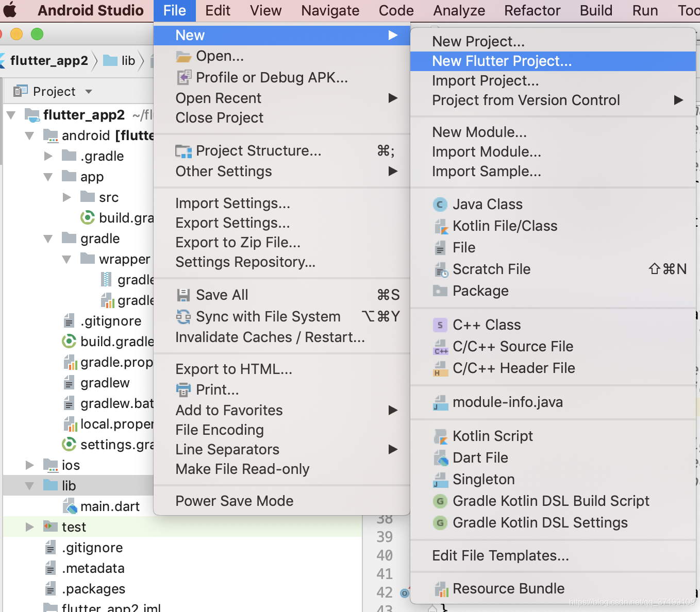
Task: Choose New Module...
Action: 553,132
